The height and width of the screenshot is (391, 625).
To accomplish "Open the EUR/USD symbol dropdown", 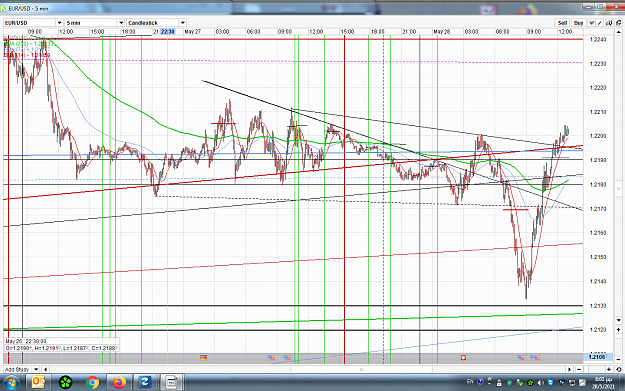I will click(x=59, y=23).
